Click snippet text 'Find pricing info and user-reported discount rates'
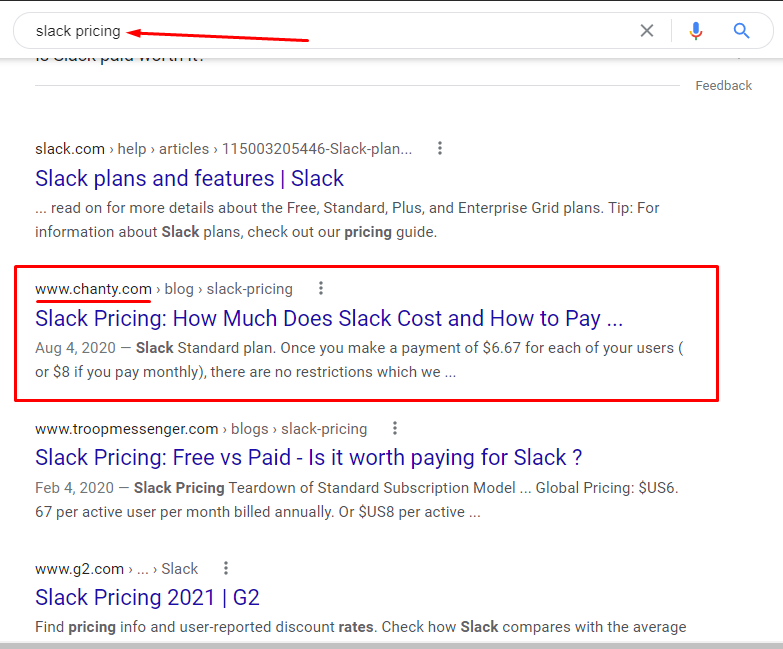This screenshot has height=649, width=783. [x=204, y=627]
